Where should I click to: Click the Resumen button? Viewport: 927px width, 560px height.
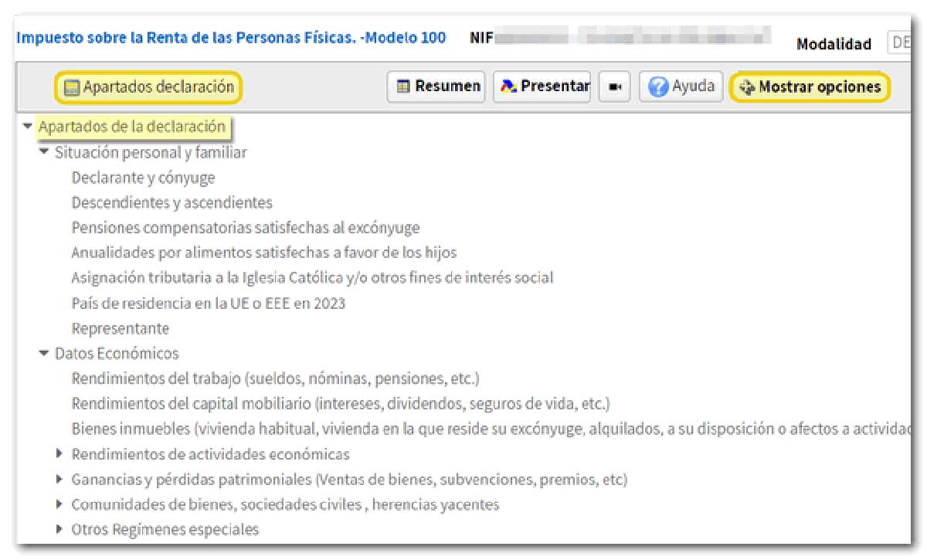(x=435, y=87)
